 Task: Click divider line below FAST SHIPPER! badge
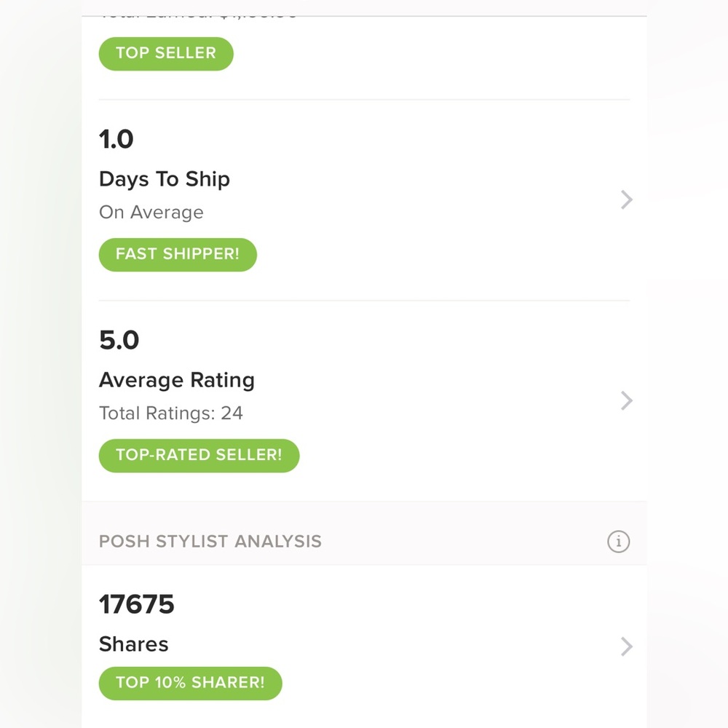364,300
